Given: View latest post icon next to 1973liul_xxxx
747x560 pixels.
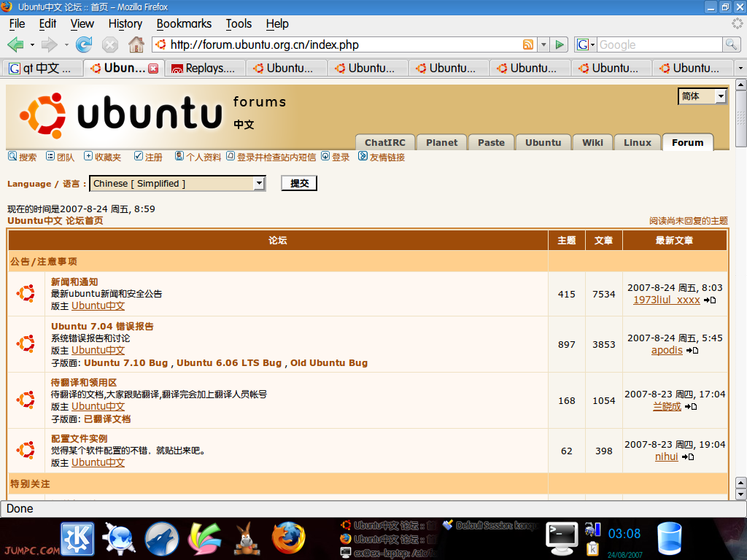Looking at the screenshot, I should click(x=710, y=300).
